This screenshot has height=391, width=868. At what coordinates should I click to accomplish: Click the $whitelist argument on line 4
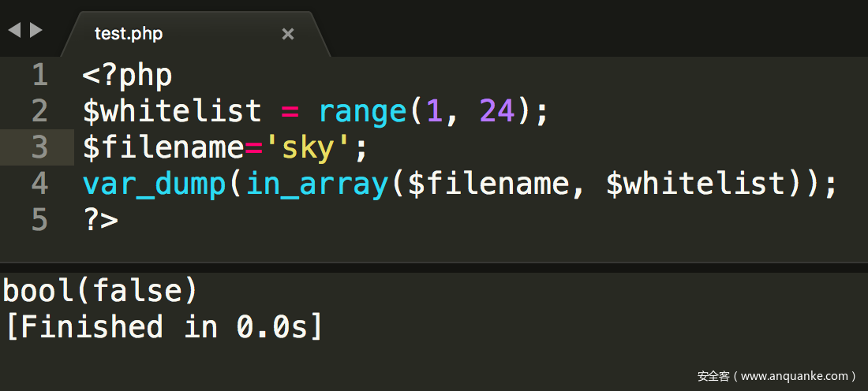click(695, 184)
